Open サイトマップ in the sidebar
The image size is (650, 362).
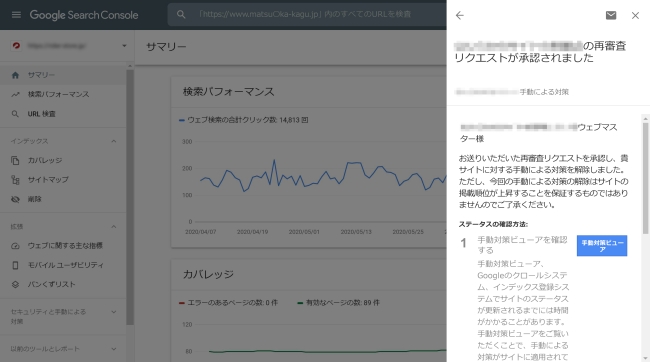63,180
